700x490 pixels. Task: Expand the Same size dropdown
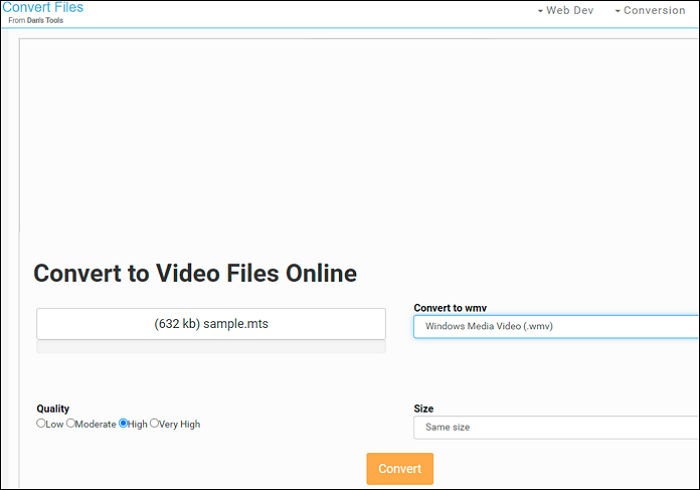coord(556,427)
